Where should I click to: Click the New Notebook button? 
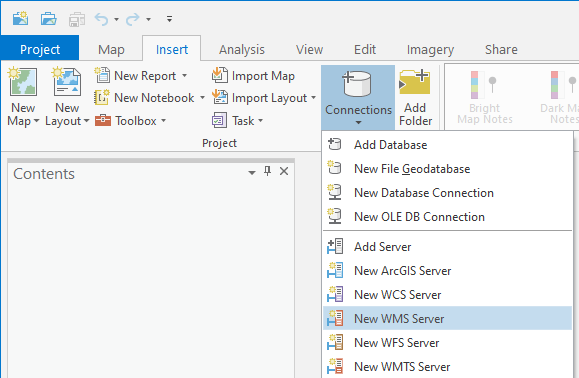(144, 98)
